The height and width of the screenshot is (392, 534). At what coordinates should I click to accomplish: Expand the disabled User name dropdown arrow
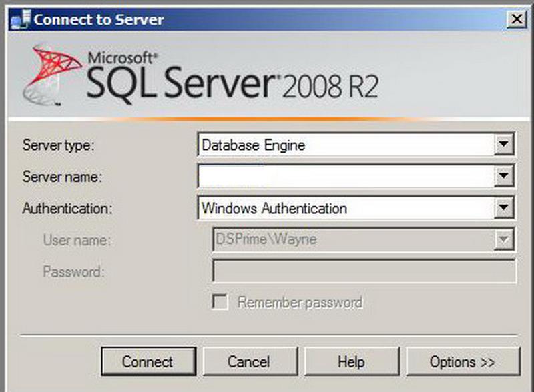click(x=504, y=239)
